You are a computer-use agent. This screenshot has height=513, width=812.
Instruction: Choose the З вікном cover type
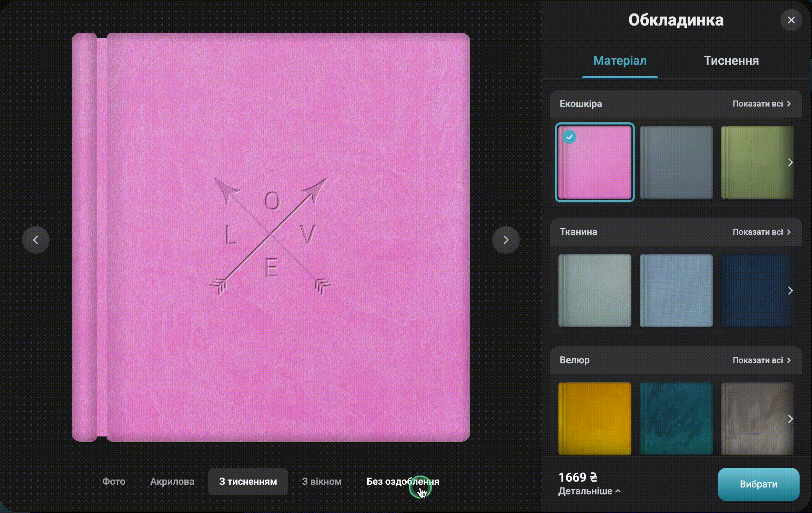pos(322,481)
